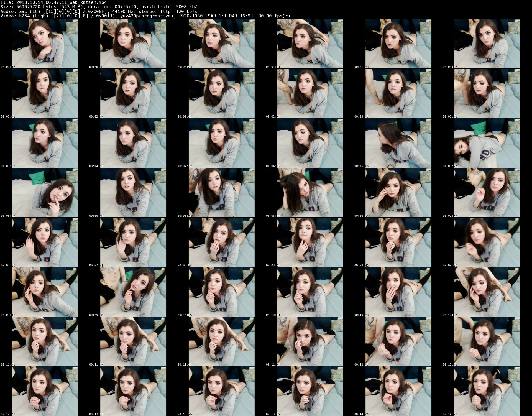Click the Video h264 info line
The height and width of the screenshot is (416, 532).
click(145, 16)
